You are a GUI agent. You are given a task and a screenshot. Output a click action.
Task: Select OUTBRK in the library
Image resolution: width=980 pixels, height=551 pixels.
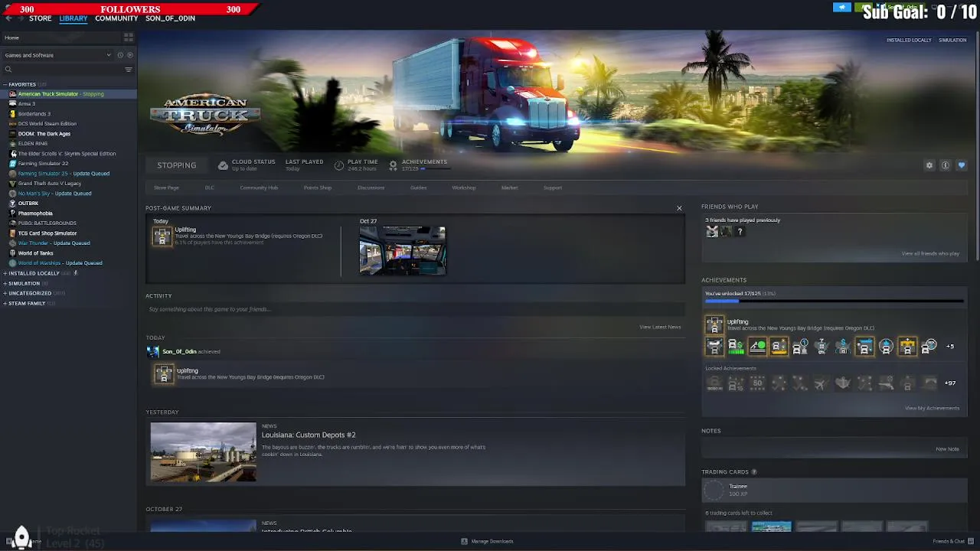click(x=28, y=204)
